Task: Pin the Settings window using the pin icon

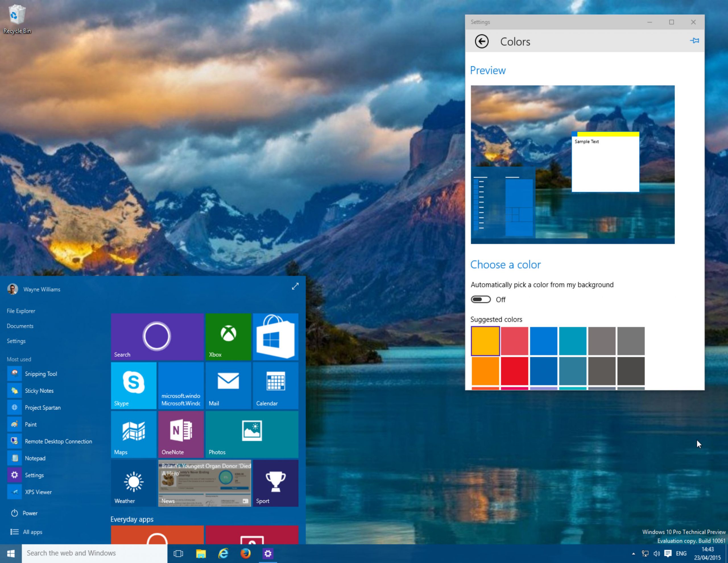Action: [695, 41]
